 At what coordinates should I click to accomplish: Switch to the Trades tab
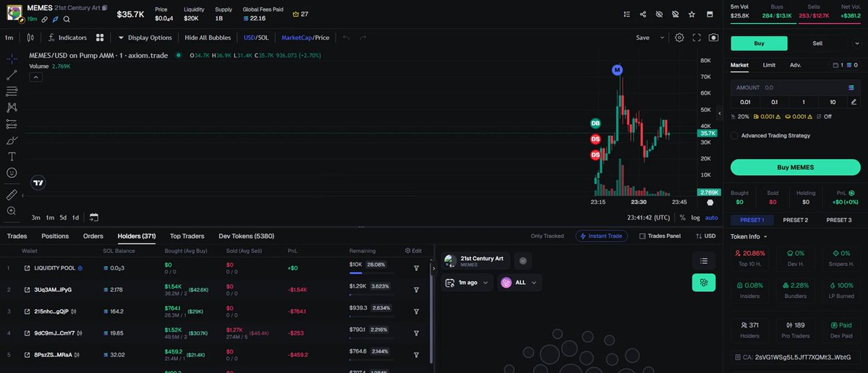point(17,236)
